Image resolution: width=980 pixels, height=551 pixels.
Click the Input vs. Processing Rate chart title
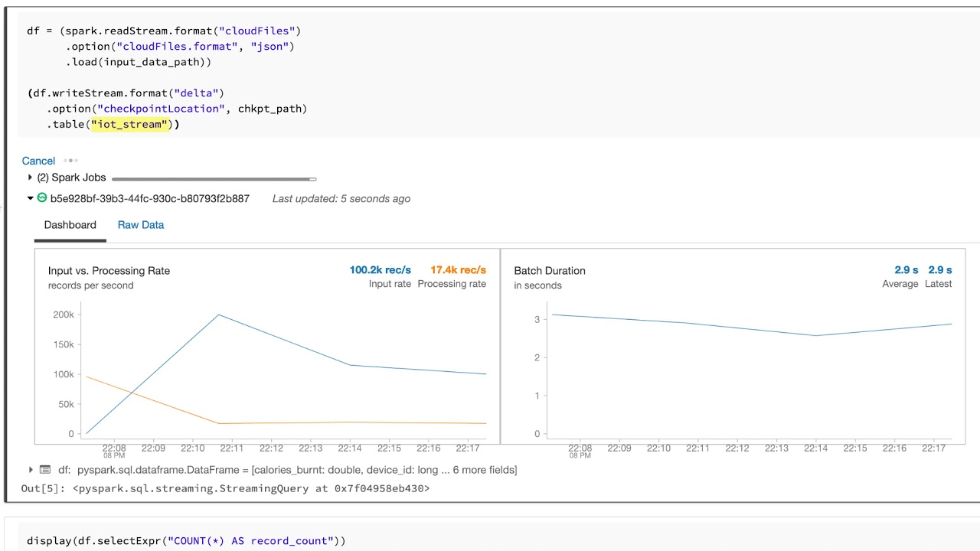pos(109,271)
